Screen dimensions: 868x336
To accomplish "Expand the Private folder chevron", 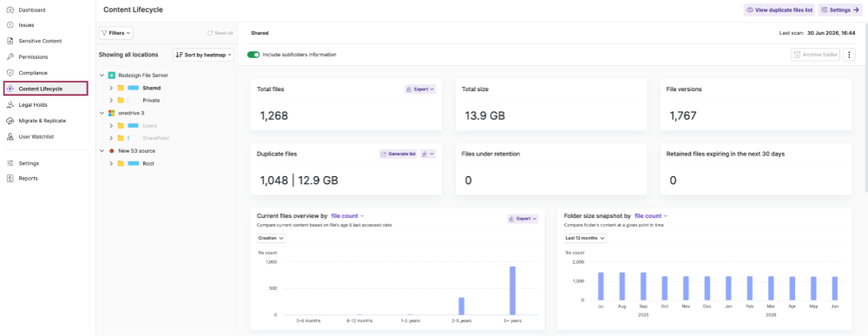I will pos(111,100).
